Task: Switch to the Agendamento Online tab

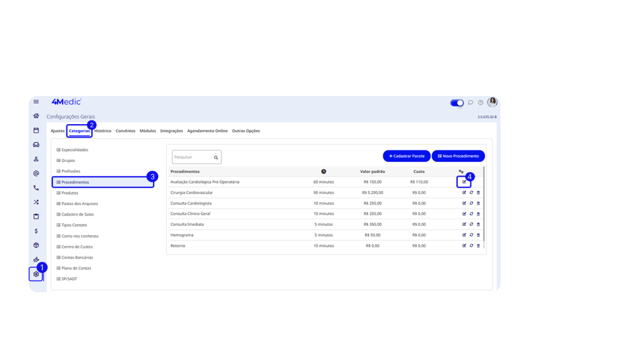Action: click(207, 131)
